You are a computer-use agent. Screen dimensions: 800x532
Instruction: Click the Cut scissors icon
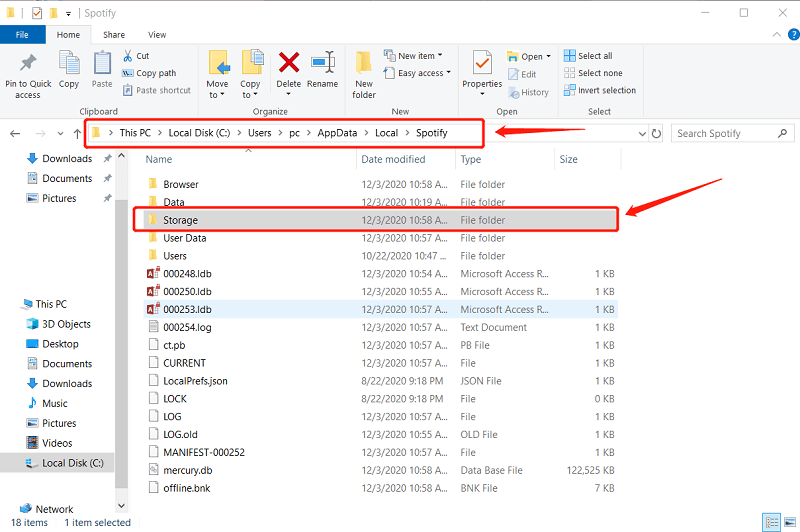(x=128, y=56)
